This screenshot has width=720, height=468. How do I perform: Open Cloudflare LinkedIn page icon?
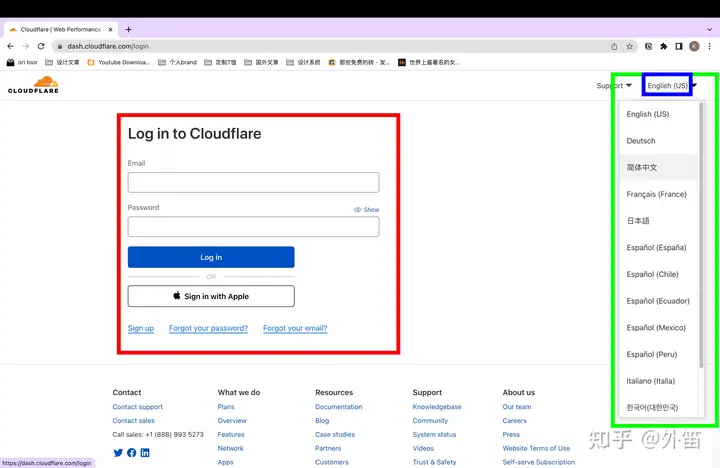point(145,452)
